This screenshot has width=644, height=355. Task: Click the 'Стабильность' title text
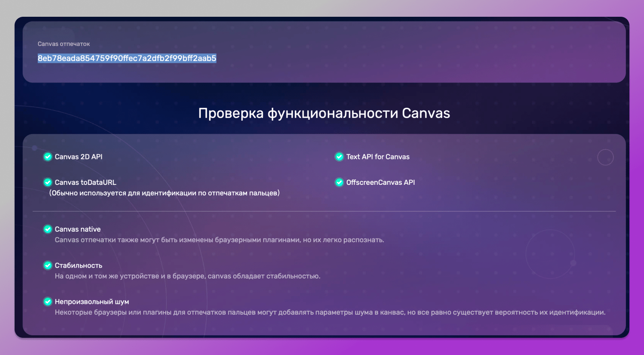coord(79,266)
